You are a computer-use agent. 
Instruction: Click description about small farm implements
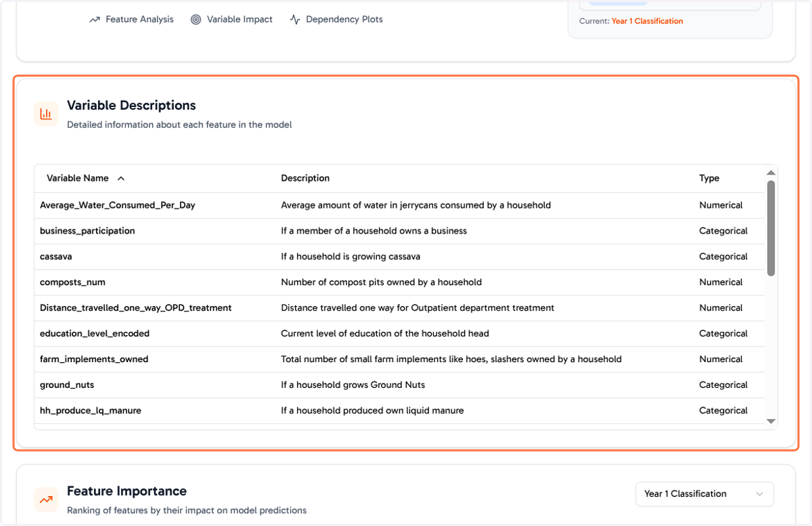451,359
